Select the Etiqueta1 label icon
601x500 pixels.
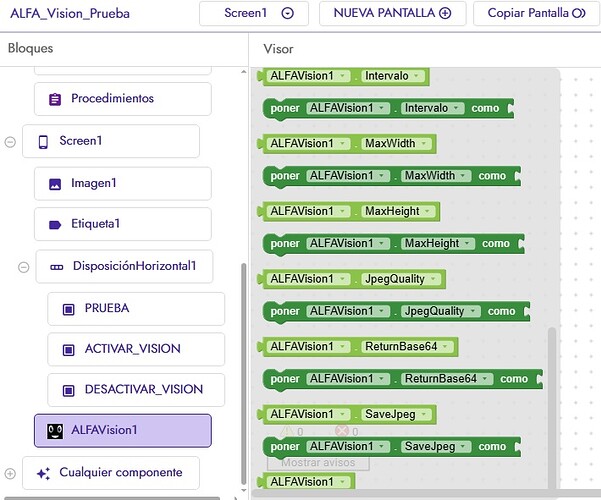click(55, 225)
